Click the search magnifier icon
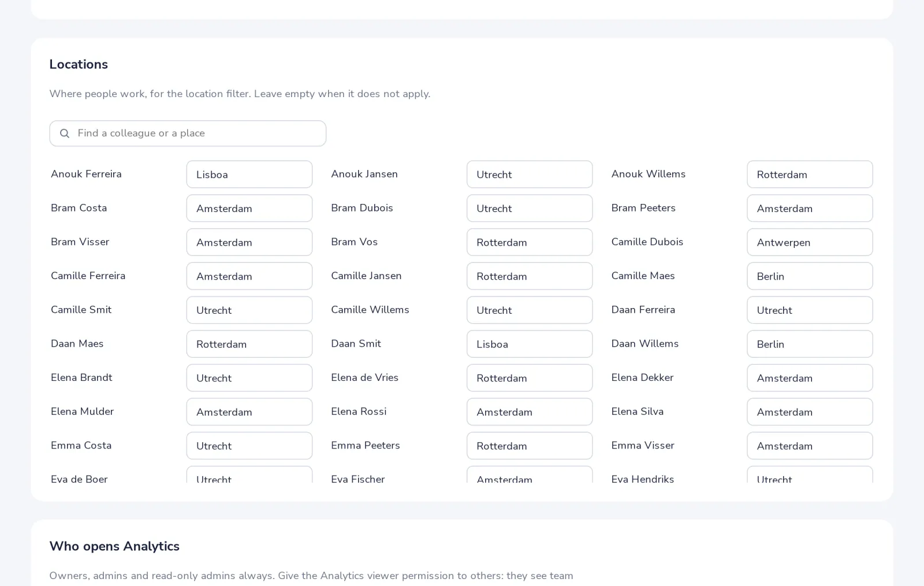Screen dimensions: 924x586 65,133
